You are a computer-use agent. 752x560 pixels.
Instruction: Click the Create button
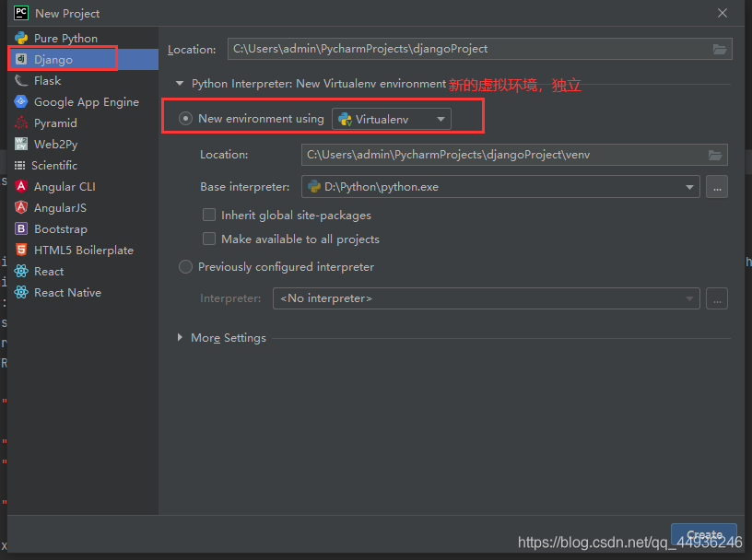pos(703,534)
